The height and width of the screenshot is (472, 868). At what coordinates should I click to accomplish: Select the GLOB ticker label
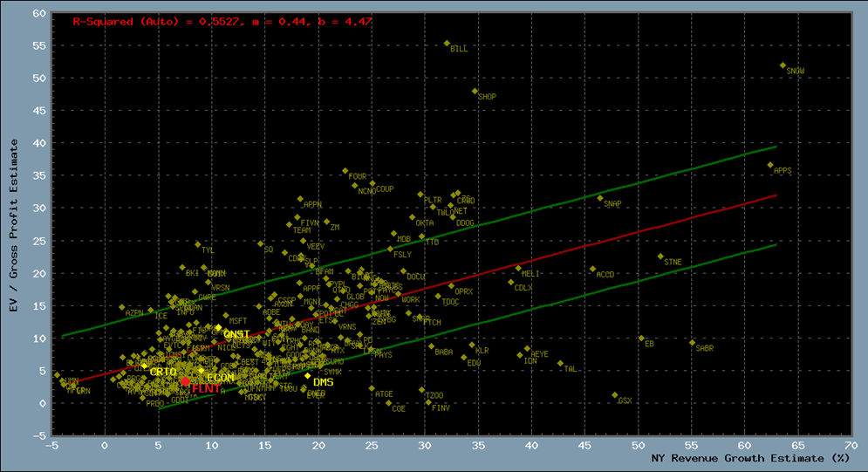pyautogui.click(x=355, y=297)
